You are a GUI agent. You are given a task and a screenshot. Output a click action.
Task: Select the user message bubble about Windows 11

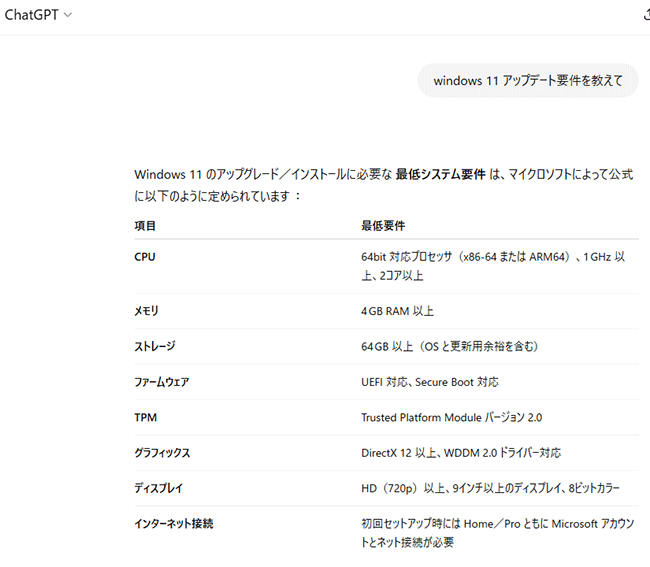pos(528,80)
